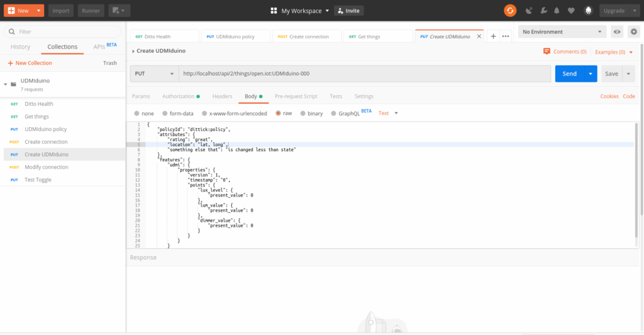
Task: Click the new window plus icon button
Action: pos(119,11)
